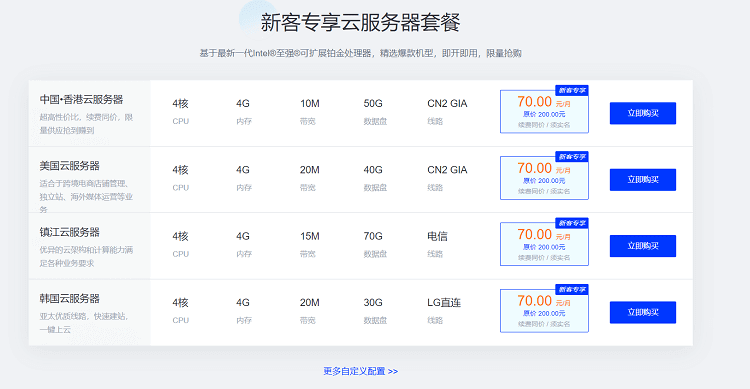Click 30G data disk value

pos(373,303)
